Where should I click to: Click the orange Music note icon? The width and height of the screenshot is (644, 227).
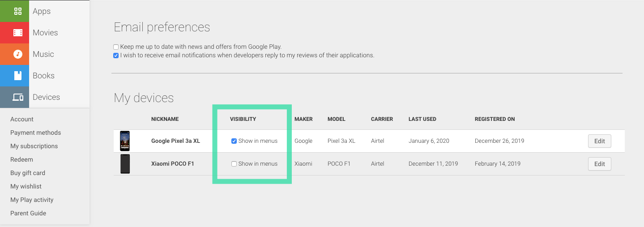[17, 54]
